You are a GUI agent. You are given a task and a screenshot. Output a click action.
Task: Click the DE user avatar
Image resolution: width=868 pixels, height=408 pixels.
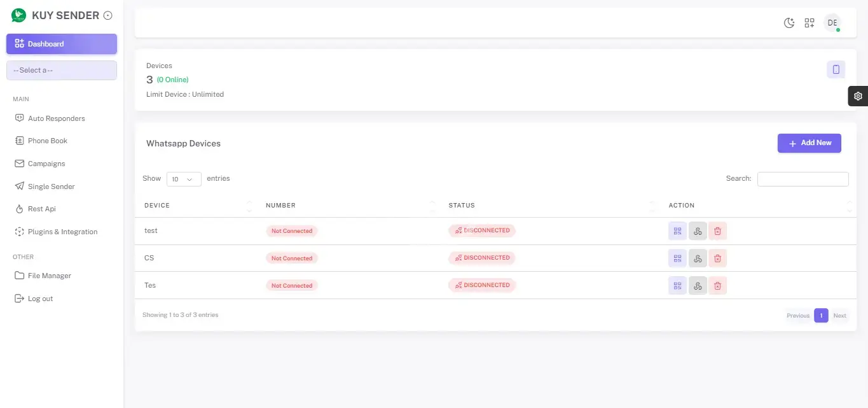tap(832, 23)
